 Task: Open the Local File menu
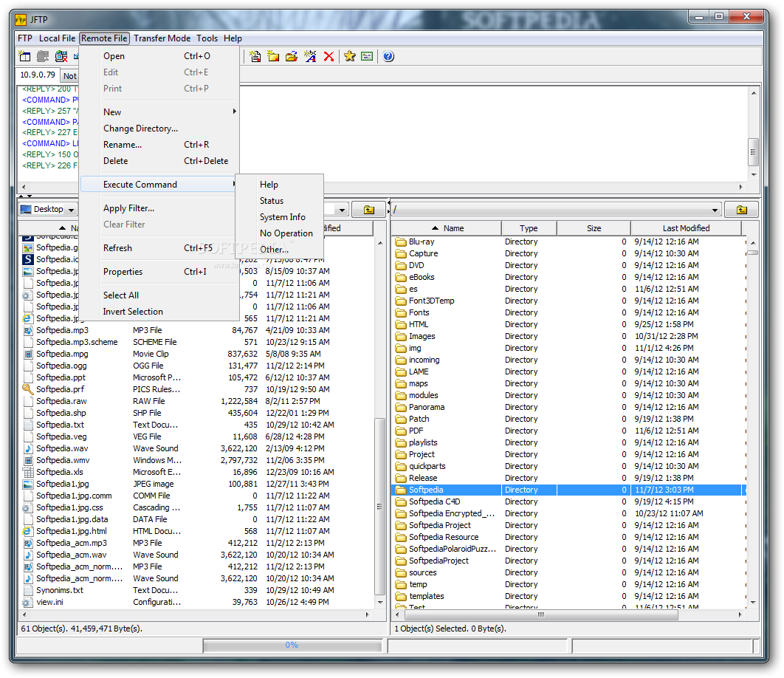pyautogui.click(x=57, y=38)
